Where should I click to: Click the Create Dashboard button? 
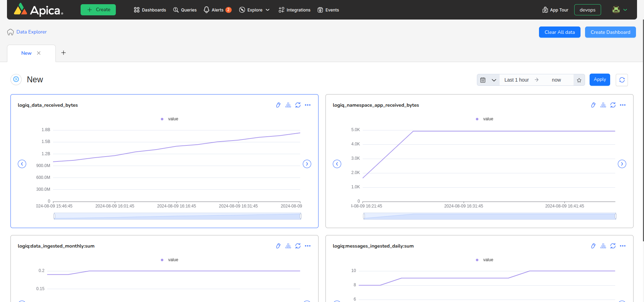coord(610,32)
